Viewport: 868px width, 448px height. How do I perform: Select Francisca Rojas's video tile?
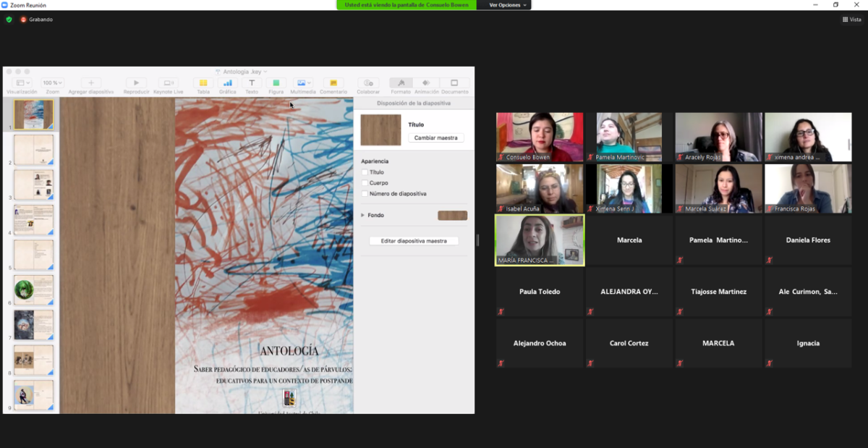click(x=808, y=189)
